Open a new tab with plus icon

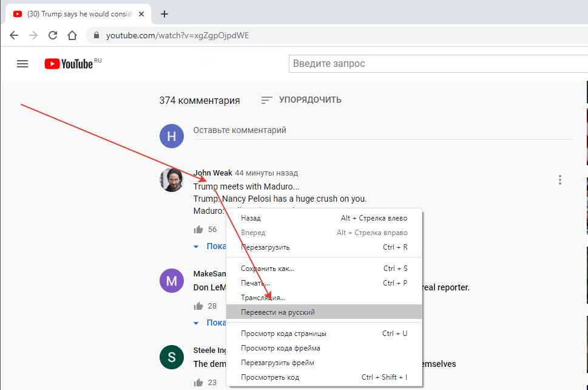pos(164,14)
